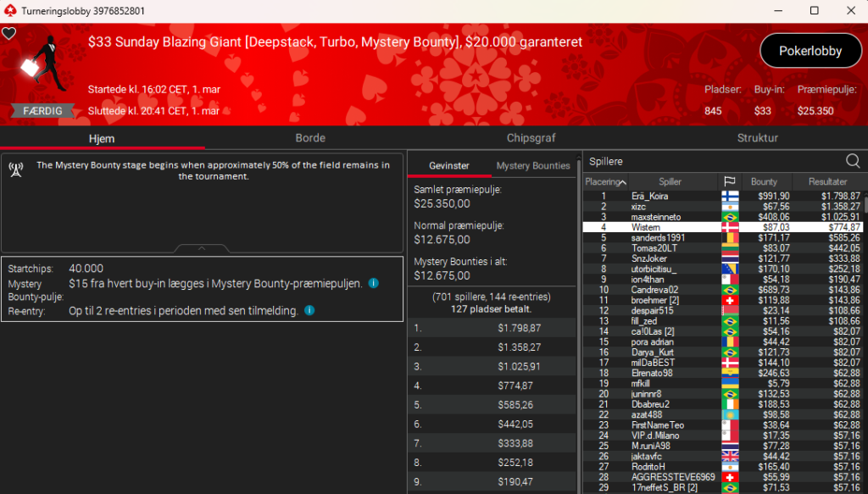Sort player list by Resultater column
Viewport: 868px width, 494px height.
coord(827,182)
